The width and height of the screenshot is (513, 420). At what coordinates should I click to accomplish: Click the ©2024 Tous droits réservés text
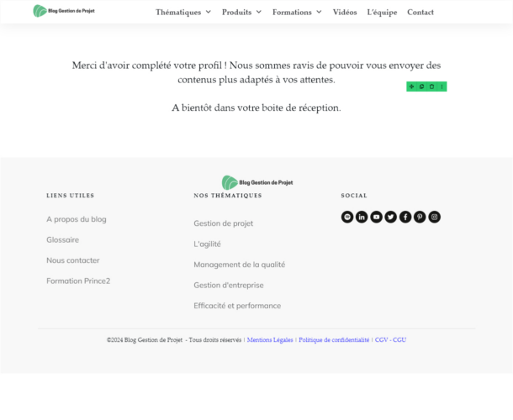174,340
